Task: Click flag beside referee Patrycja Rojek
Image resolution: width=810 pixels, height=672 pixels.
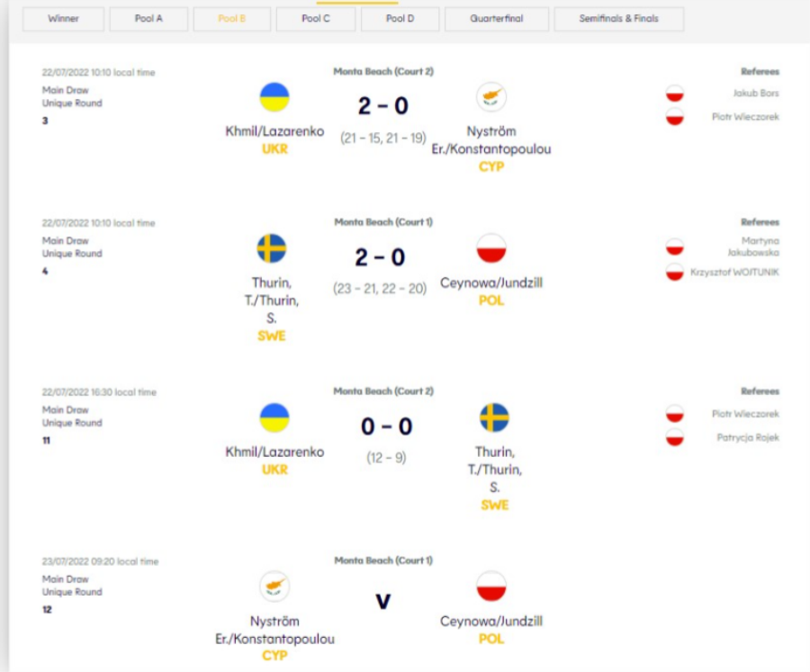Action: (675, 437)
